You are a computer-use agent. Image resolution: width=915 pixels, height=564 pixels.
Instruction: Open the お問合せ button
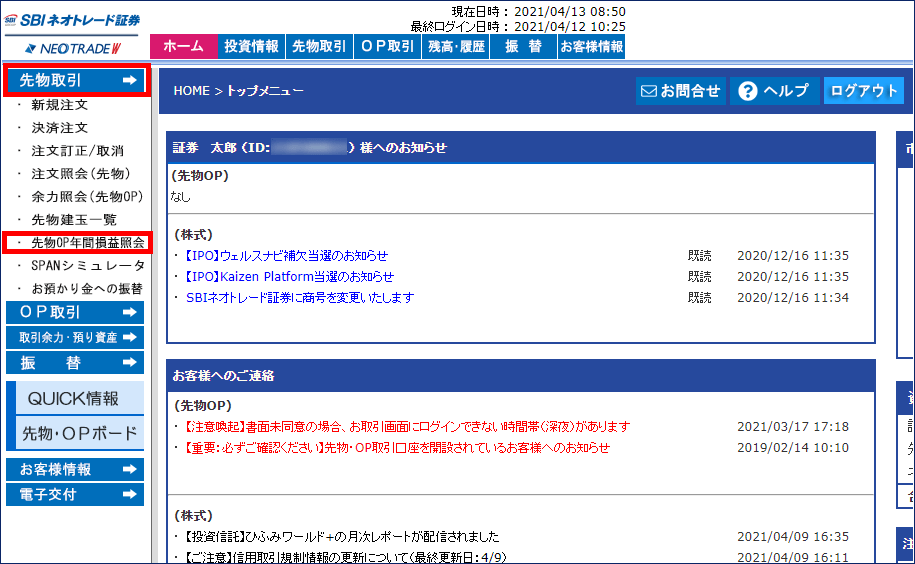point(680,91)
